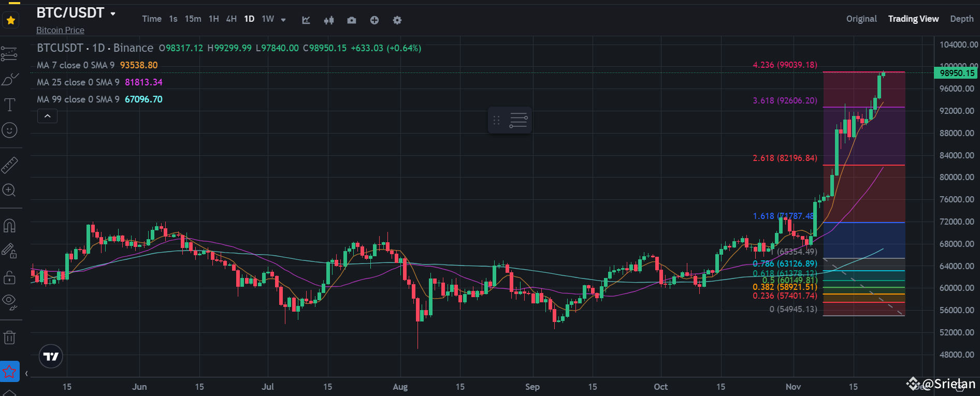Image resolution: width=980 pixels, height=396 pixels.
Task: Click the Oct date on time axis
Action: 660,387
